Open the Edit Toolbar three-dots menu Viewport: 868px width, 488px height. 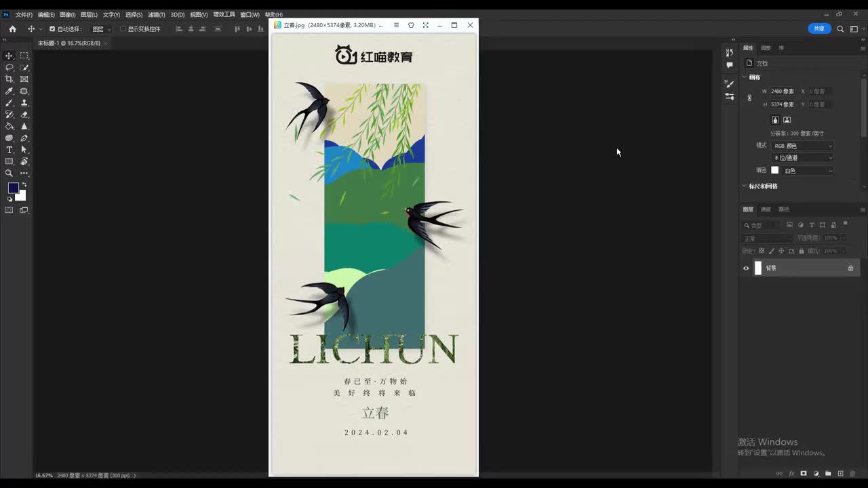pos(24,174)
